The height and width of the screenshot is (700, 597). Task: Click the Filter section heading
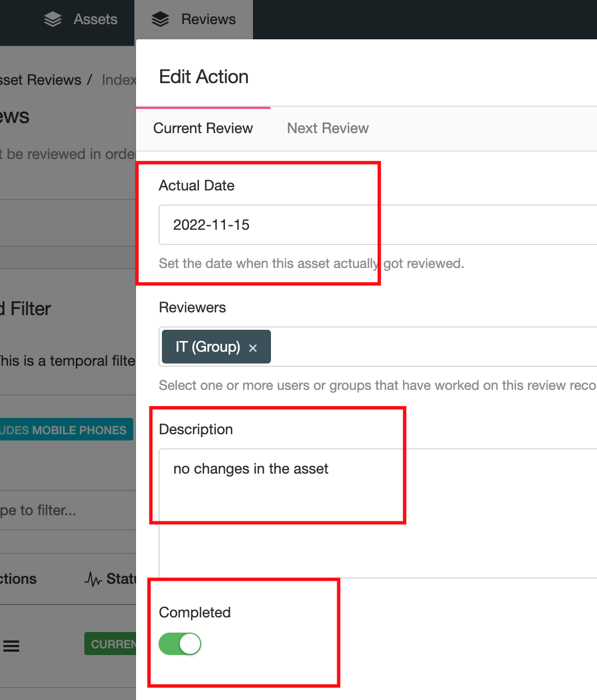28,308
